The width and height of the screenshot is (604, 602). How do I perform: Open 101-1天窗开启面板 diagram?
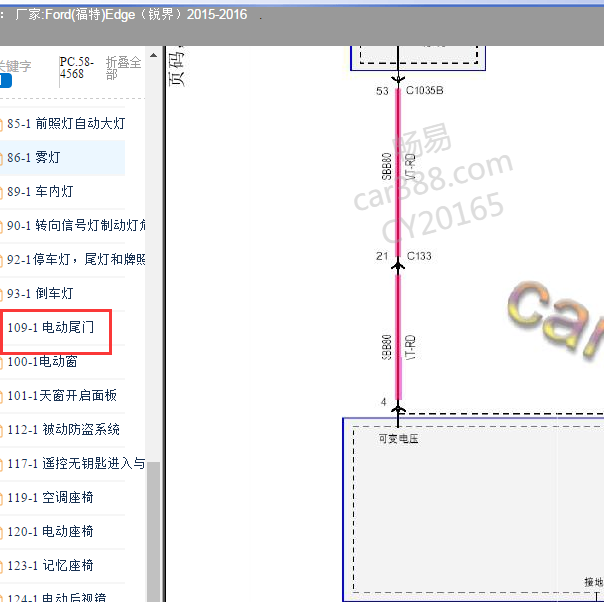click(x=62, y=396)
